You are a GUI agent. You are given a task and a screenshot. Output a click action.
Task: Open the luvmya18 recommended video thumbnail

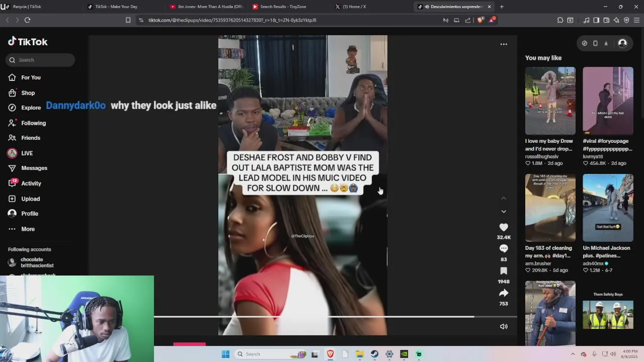(x=608, y=101)
